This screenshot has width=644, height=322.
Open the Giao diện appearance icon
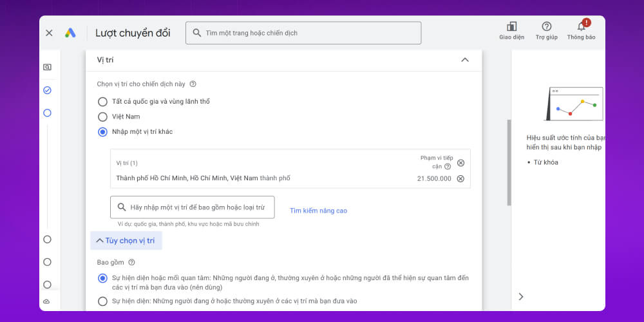pos(511,27)
